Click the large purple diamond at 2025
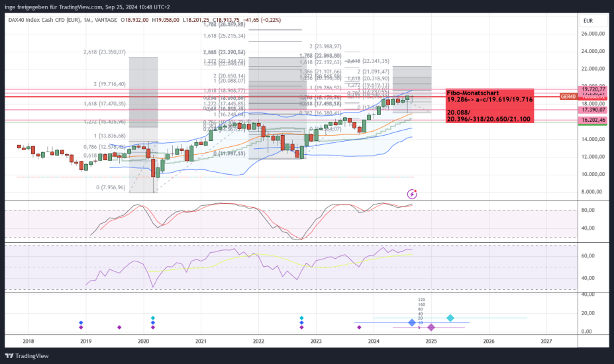The height and width of the screenshot is (364, 614). (x=431, y=327)
